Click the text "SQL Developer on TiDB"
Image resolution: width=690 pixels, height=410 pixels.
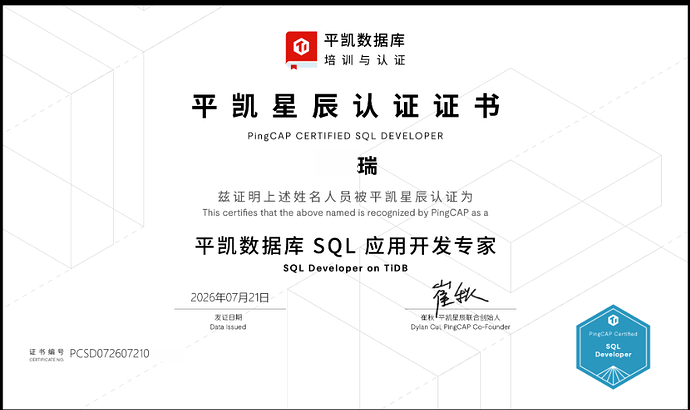345,268
